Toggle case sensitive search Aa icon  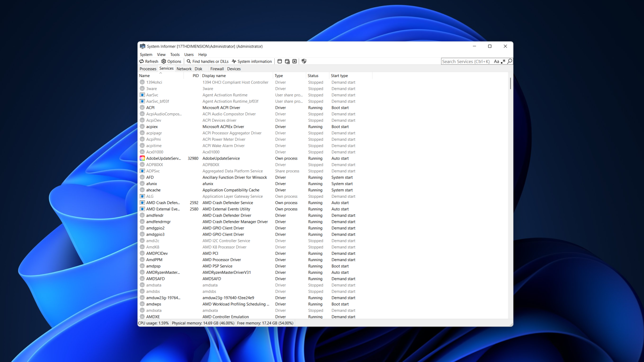pos(496,61)
